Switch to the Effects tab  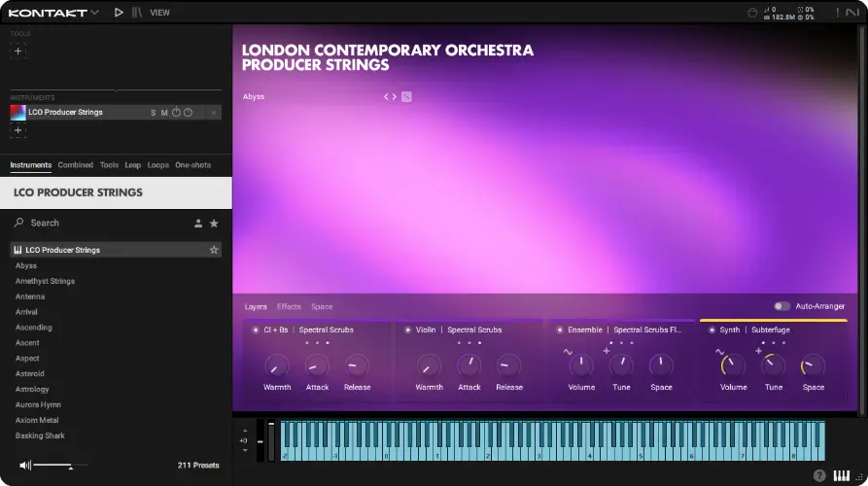point(289,306)
